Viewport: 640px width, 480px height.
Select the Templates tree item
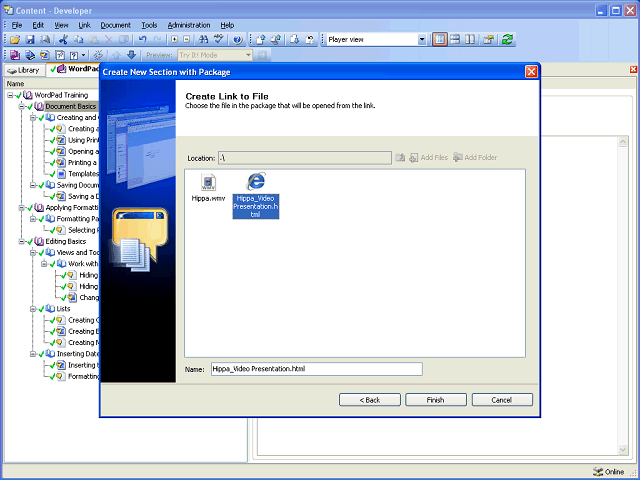tap(83, 174)
